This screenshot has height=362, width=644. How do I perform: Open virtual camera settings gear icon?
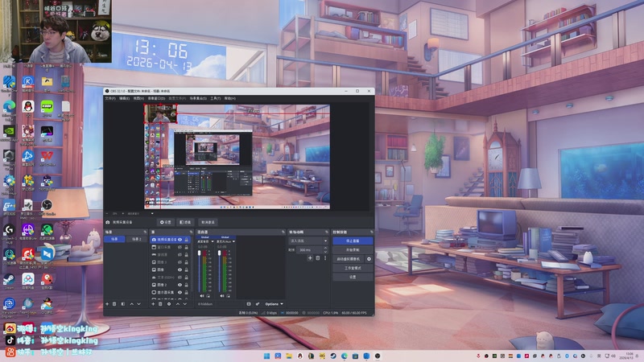click(369, 259)
